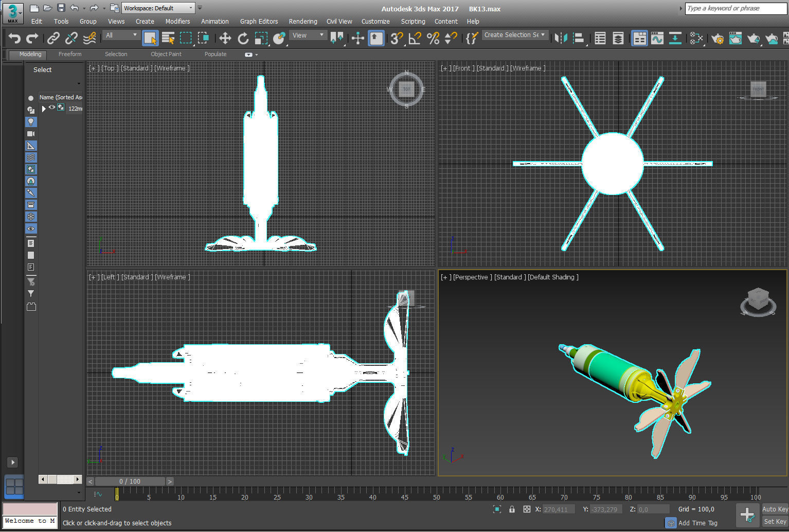789x532 pixels.
Task: Toggle 3D Snaps button
Action: (397, 38)
